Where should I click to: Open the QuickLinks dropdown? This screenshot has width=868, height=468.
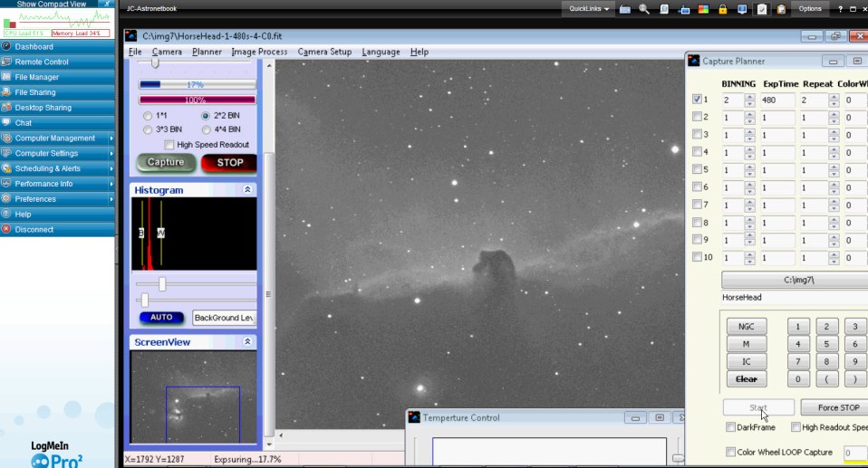tap(589, 9)
